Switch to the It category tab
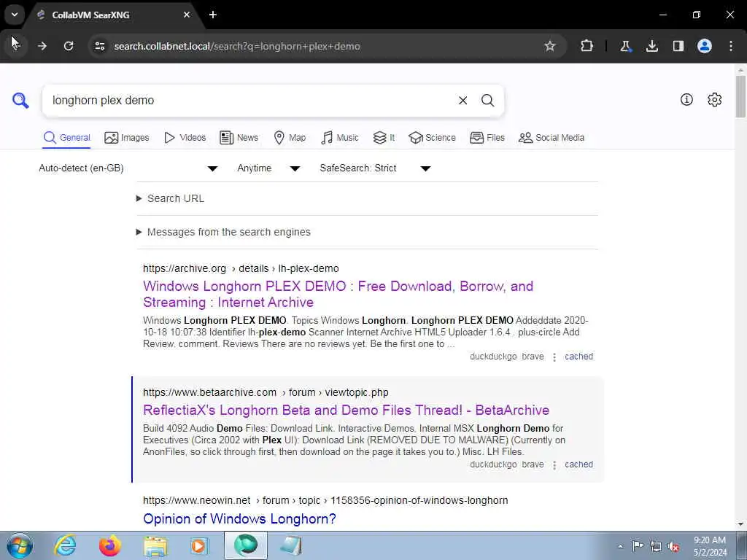This screenshot has height=560, width=747. 384,138
